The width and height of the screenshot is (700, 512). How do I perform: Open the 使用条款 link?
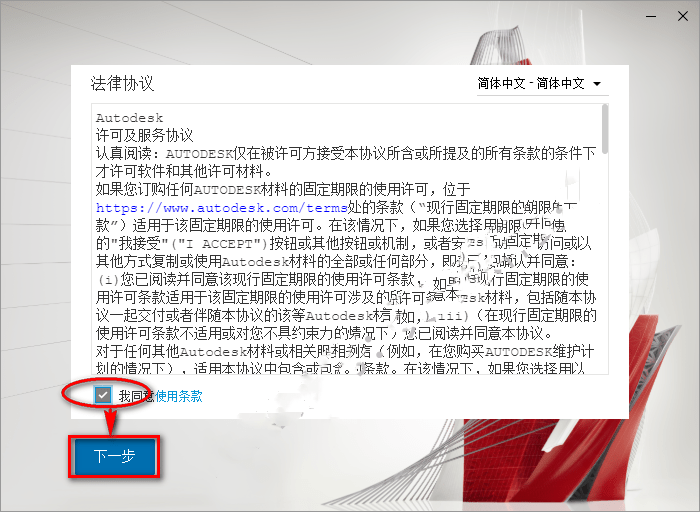click(x=179, y=396)
